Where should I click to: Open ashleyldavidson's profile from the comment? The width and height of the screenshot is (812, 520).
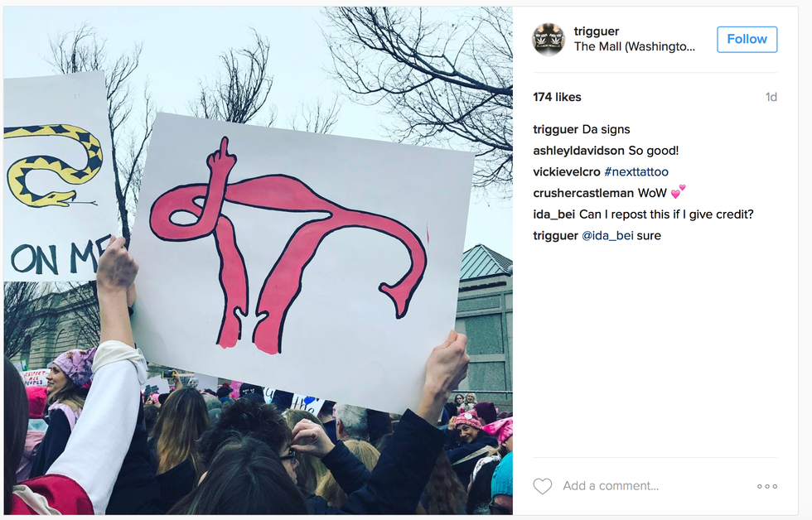pos(578,151)
